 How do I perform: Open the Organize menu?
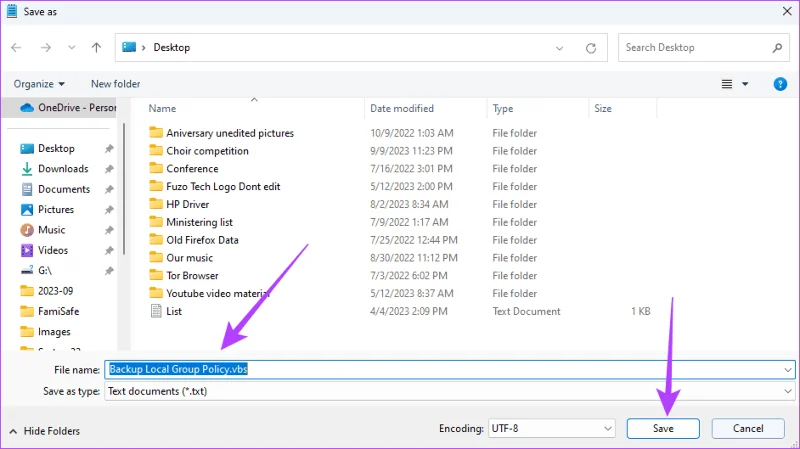coord(39,84)
